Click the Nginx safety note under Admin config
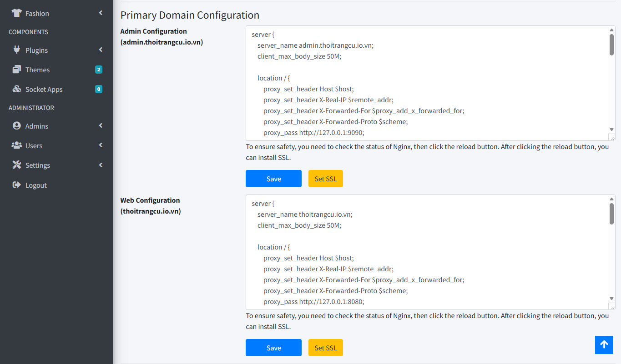This screenshot has width=621, height=364. [x=427, y=152]
